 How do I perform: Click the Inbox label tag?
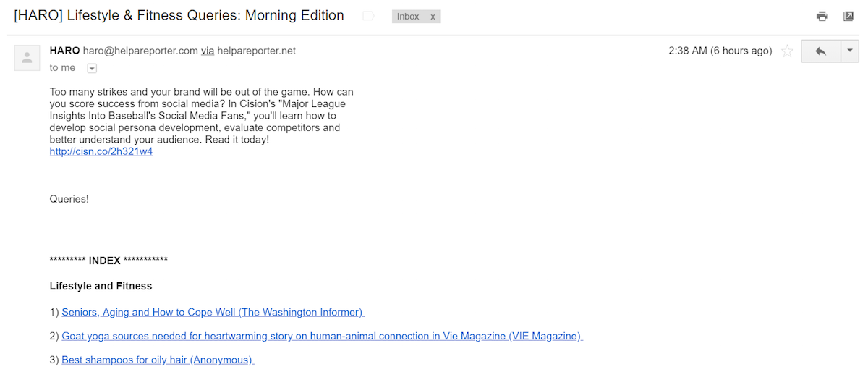(408, 16)
